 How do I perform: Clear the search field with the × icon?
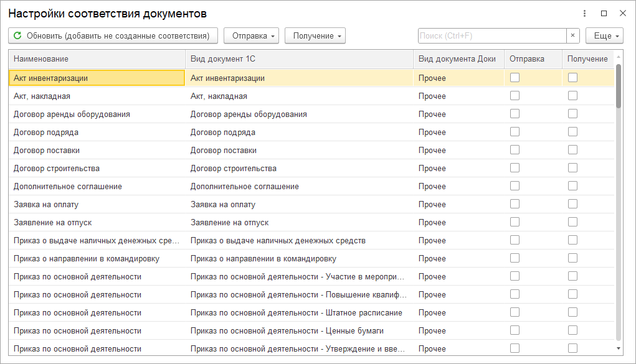tap(572, 36)
